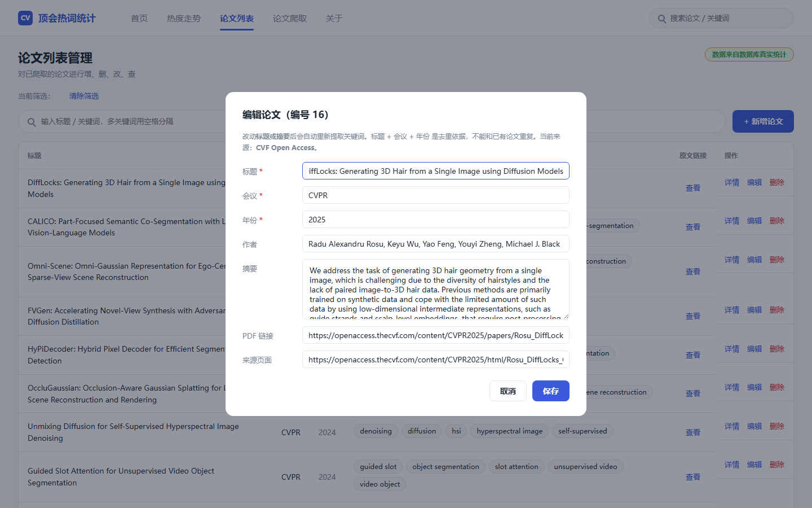The height and width of the screenshot is (508, 812).
Task: Cancel editing with the 取消 button
Action: point(508,391)
